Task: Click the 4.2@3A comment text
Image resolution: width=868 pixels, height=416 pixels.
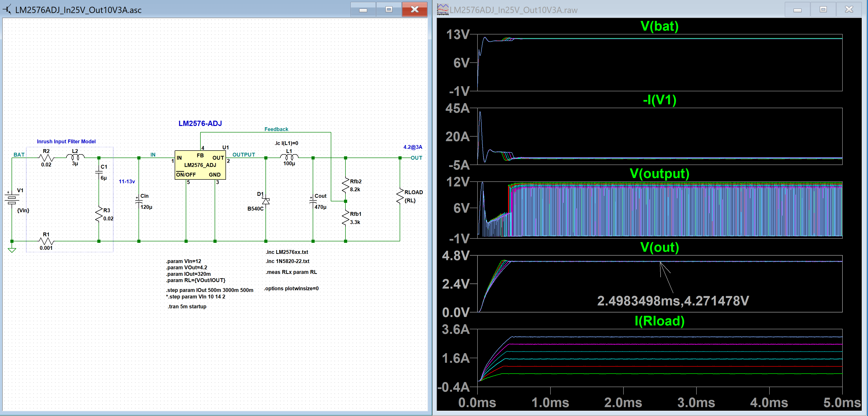Action: pyautogui.click(x=413, y=147)
